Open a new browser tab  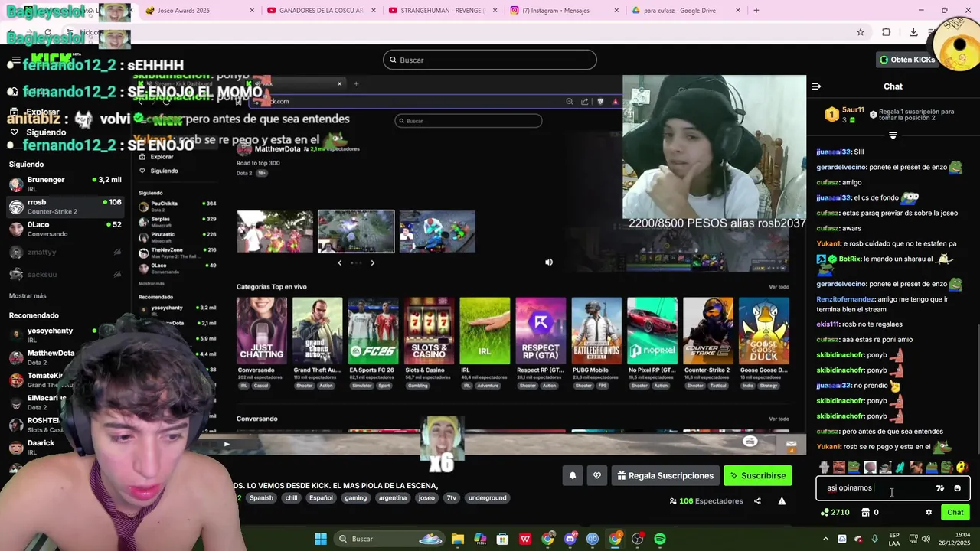tap(756, 11)
